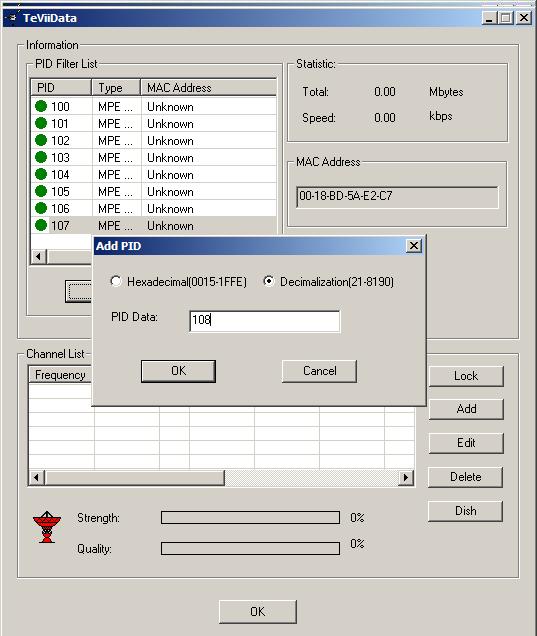This screenshot has width=537, height=636.
Task: Click the Channel List scroll left arrow
Action: (37, 477)
